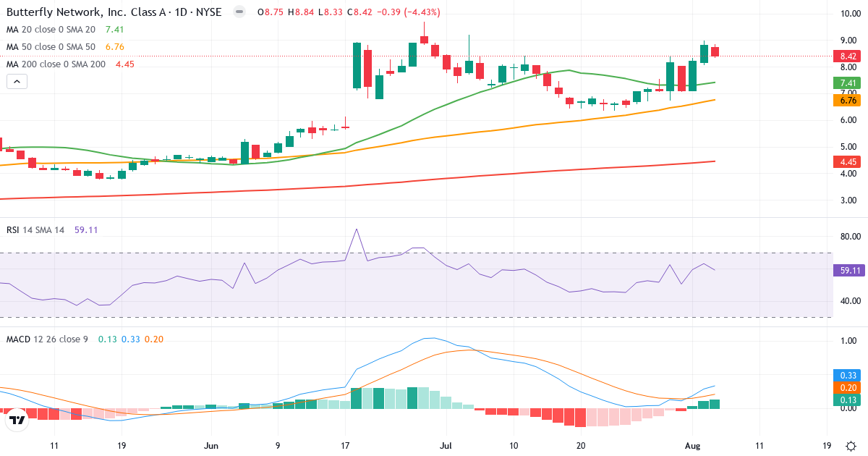
Task: Select the MA 200 indicator legend
Action: [x=70, y=64]
